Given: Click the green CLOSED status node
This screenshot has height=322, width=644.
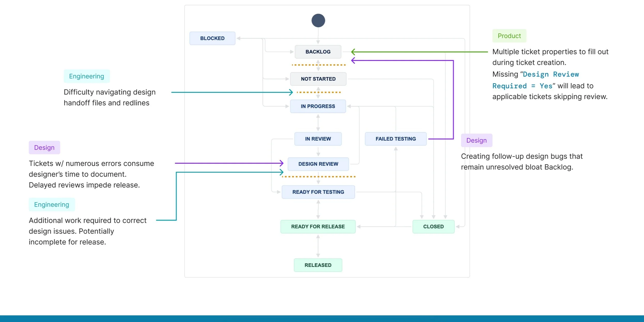Looking at the screenshot, I should (x=433, y=227).
